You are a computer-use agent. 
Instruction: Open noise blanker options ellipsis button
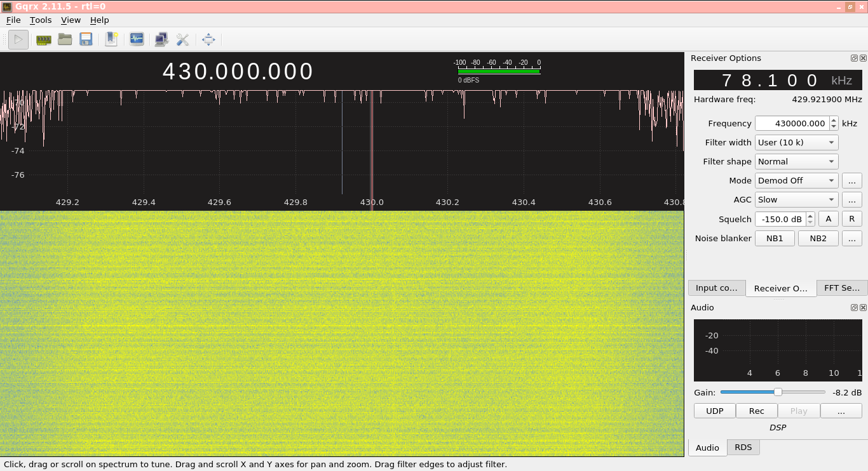coord(851,239)
